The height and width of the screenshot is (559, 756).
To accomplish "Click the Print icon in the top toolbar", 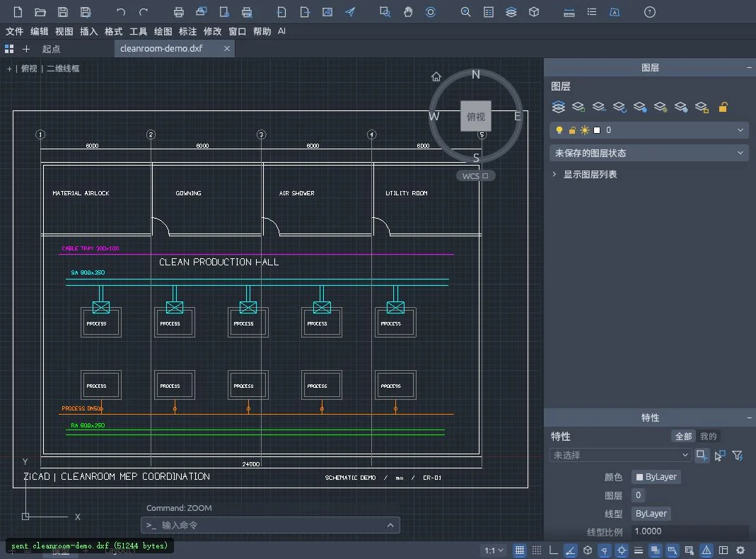I will [x=178, y=12].
